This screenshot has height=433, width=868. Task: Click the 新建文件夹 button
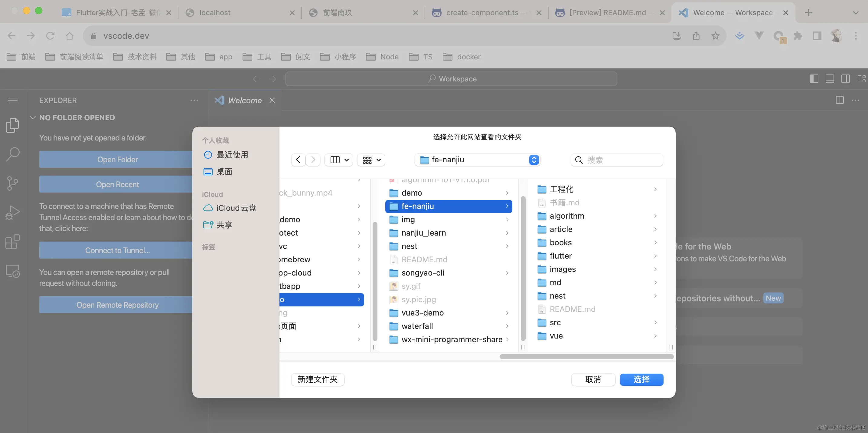tap(318, 379)
